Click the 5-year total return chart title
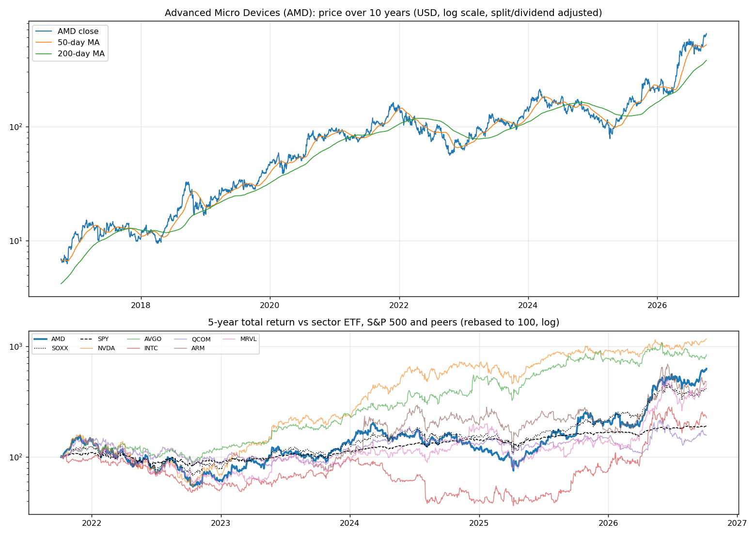Image resolution: width=756 pixels, height=536 pixels. click(x=383, y=322)
